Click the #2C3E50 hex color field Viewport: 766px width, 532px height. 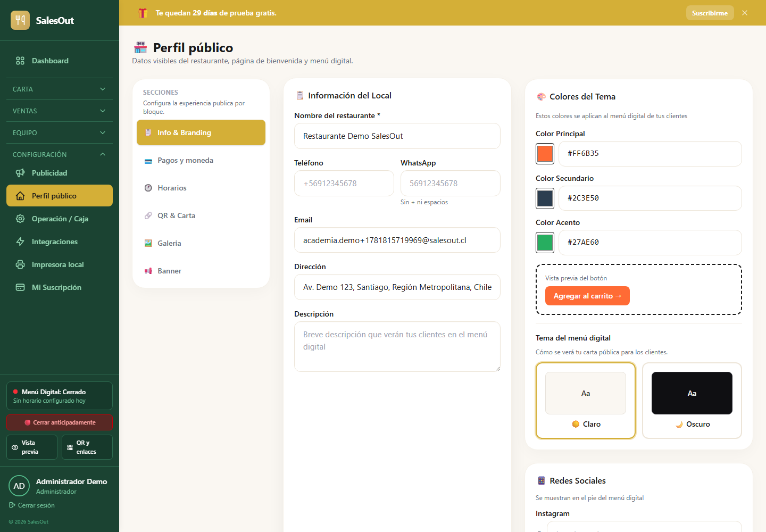pos(650,198)
